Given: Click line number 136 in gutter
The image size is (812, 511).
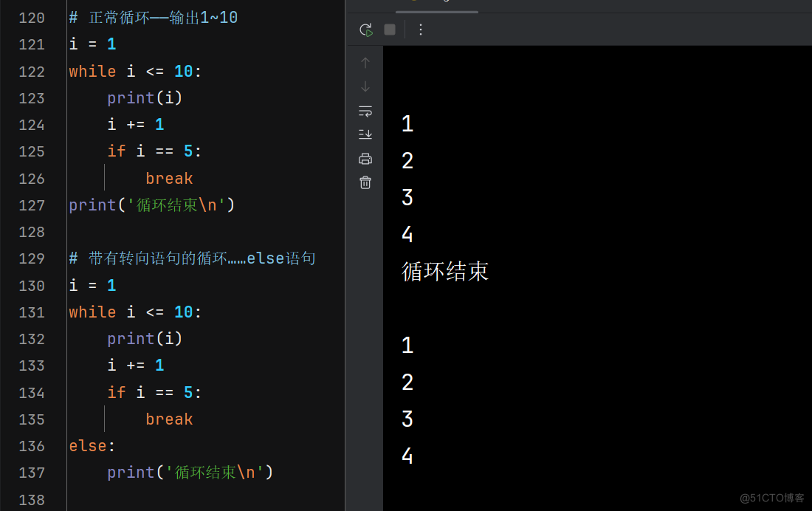Looking at the screenshot, I should click(32, 446).
